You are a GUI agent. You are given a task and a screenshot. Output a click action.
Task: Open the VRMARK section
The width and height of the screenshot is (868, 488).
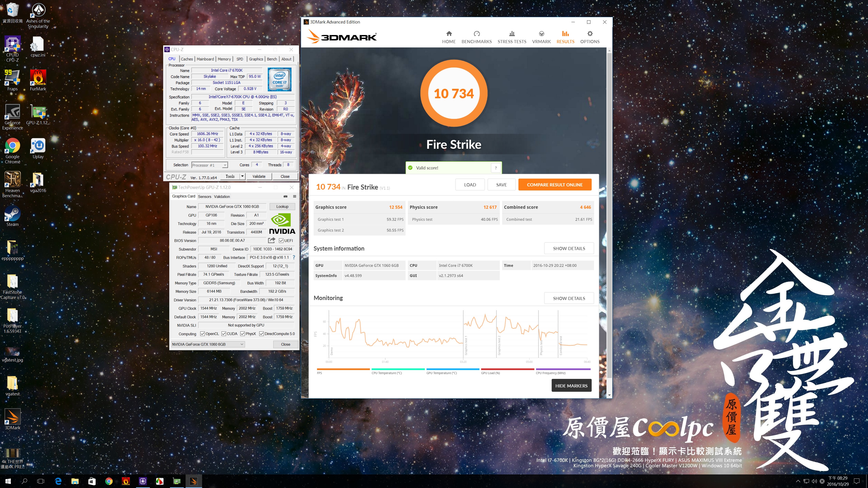[541, 37]
